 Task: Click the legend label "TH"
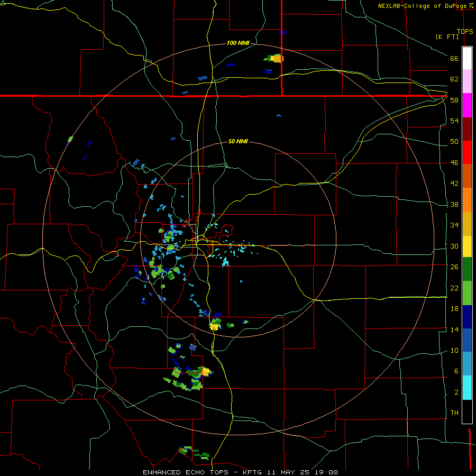[x=454, y=413]
